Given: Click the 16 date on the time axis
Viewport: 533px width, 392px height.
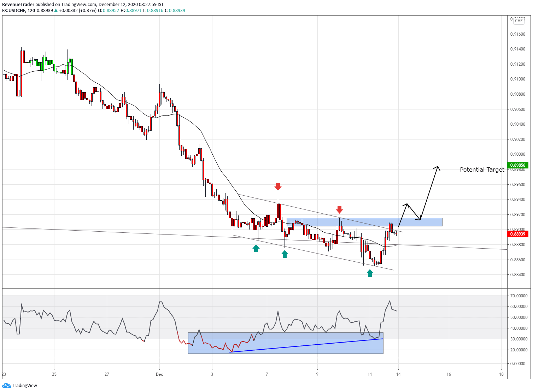Looking at the screenshot, I should (x=449, y=374).
